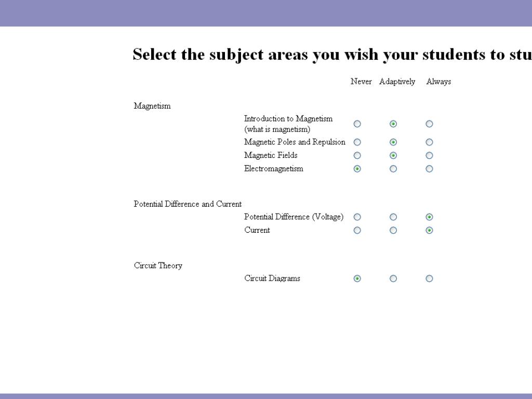Choose Adaptively for Potential Difference (Voltage)
Viewport: 532px width, 399px height.
coord(393,217)
